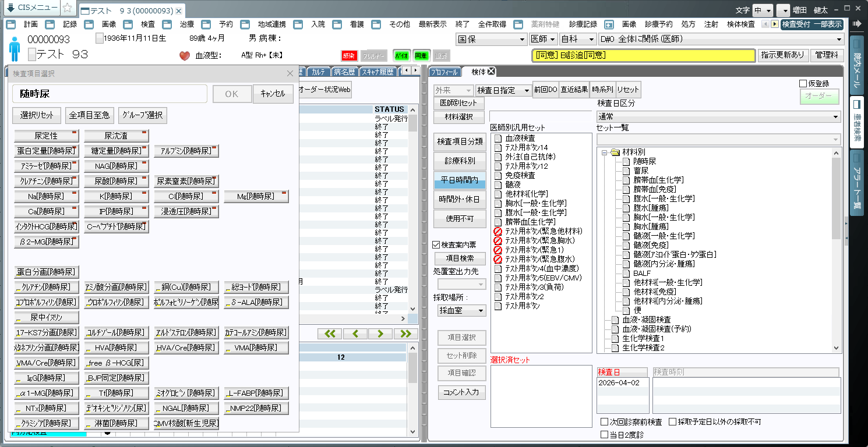Click the 全項目至急 button
This screenshot has height=447, width=868.
coord(90,115)
